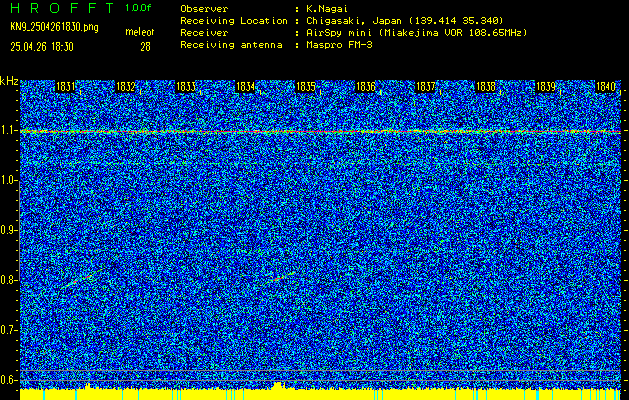Viewport: 629px width, 400px height.
Task: Click the meteor label
Action: coord(140,32)
